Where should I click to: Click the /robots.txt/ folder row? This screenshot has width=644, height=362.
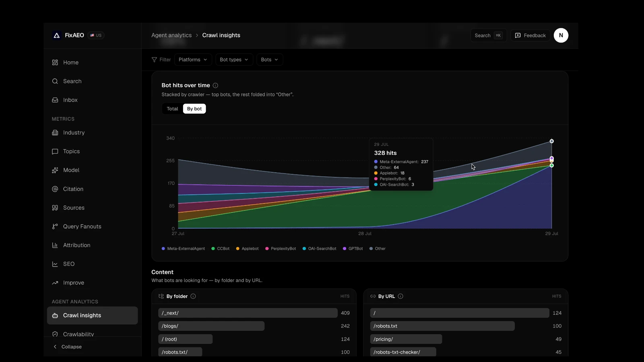[254, 352]
